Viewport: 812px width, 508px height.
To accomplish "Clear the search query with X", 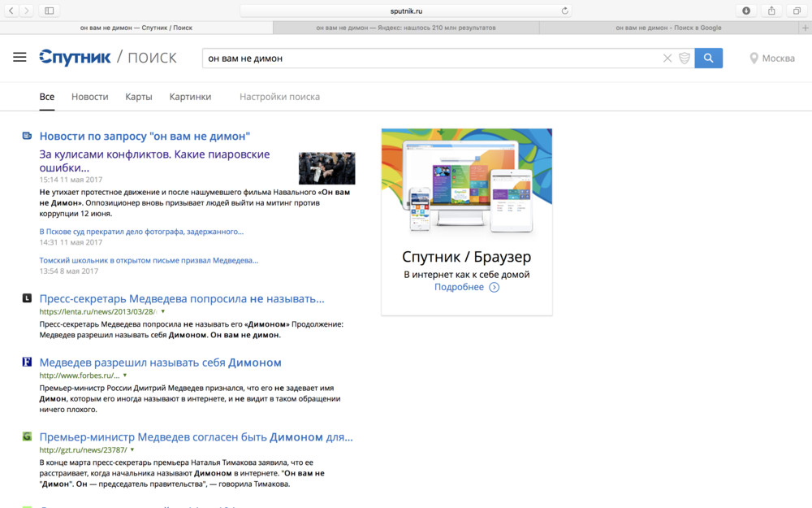I will click(x=667, y=58).
